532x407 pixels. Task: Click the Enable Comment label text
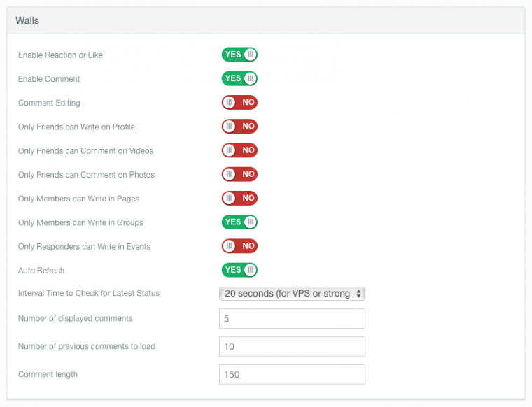[49, 79]
